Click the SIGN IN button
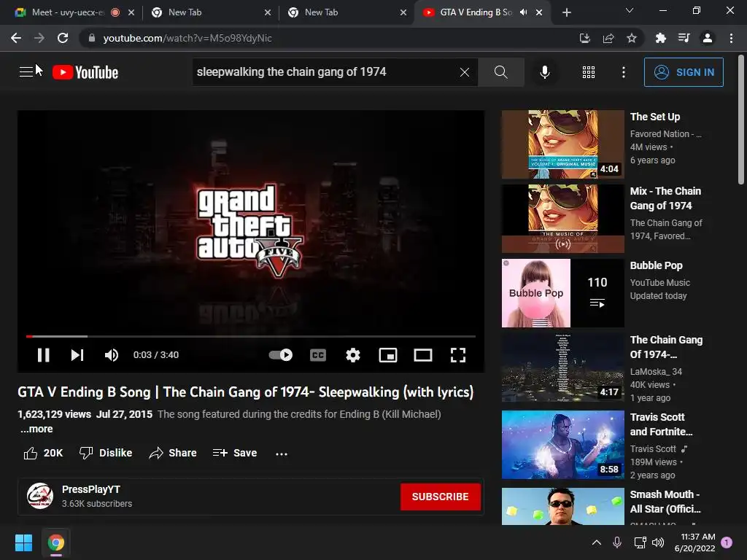The image size is (747, 560). (x=683, y=72)
